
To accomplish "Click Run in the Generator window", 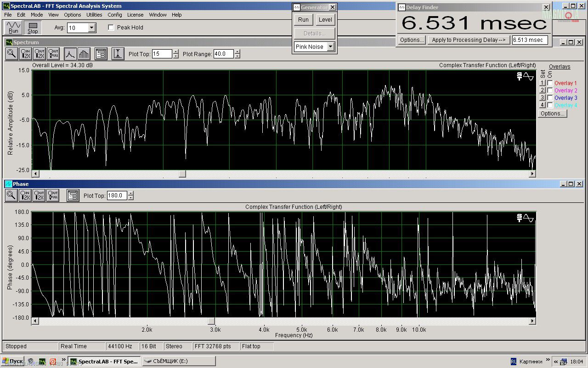I will [x=303, y=20].
